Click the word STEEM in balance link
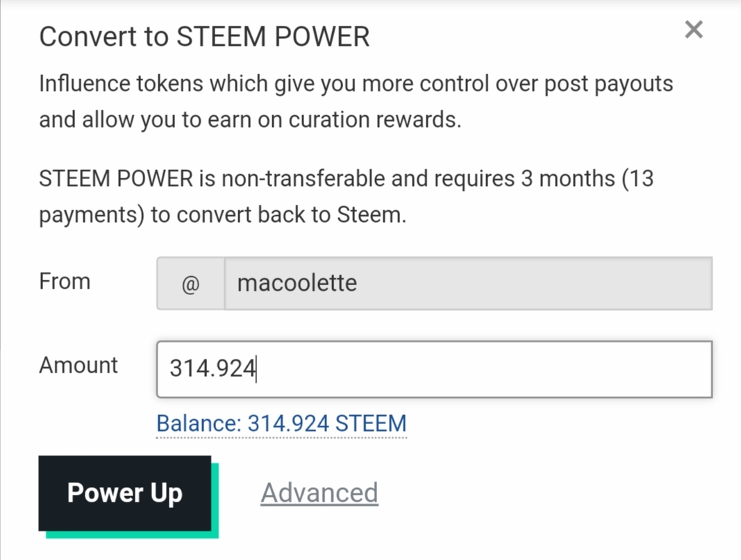 [371, 423]
